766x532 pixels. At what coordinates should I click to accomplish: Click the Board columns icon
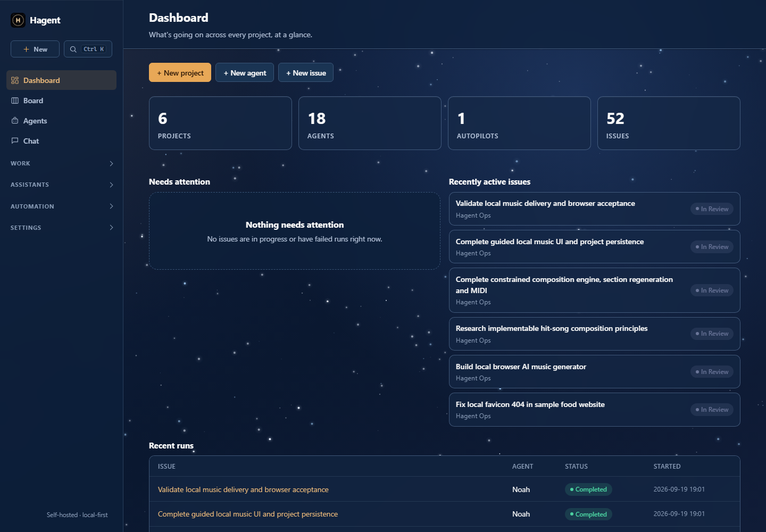pyautogui.click(x=15, y=101)
